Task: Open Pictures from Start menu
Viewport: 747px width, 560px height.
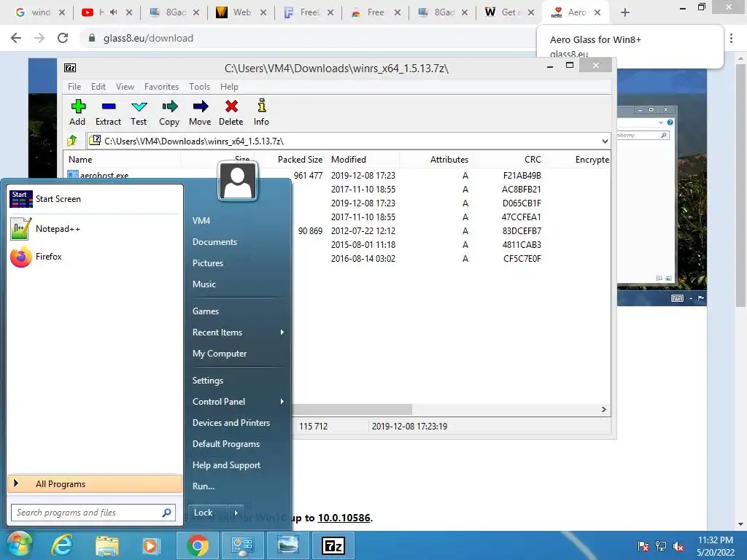Action: (208, 262)
